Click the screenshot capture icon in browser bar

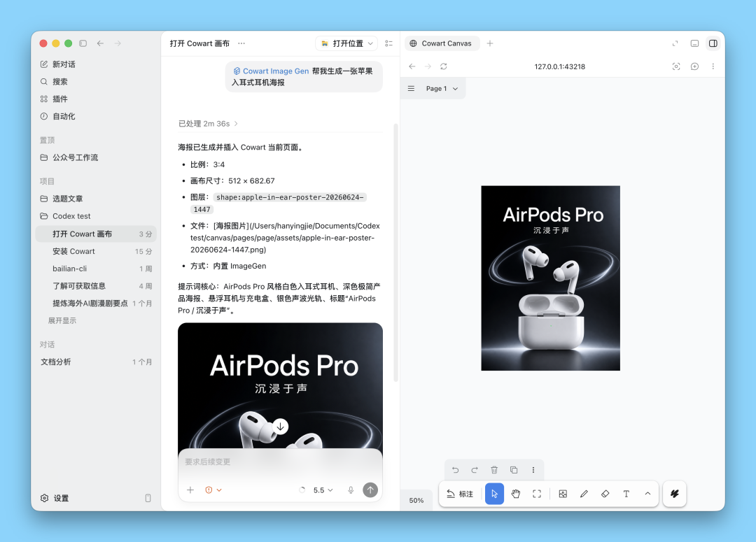(x=676, y=66)
